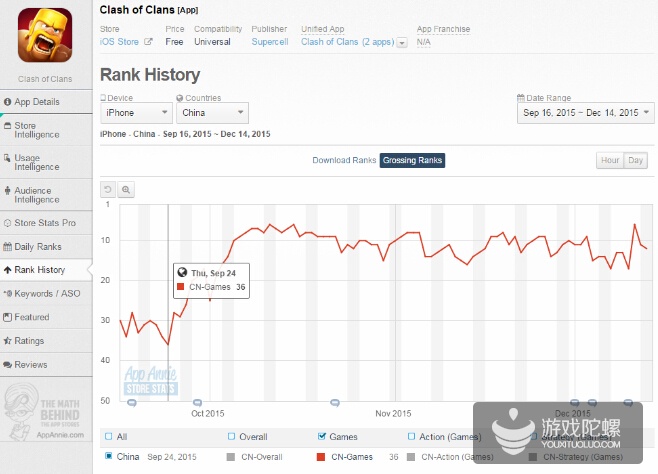Open the Supercell publisher link

pyautogui.click(x=270, y=42)
